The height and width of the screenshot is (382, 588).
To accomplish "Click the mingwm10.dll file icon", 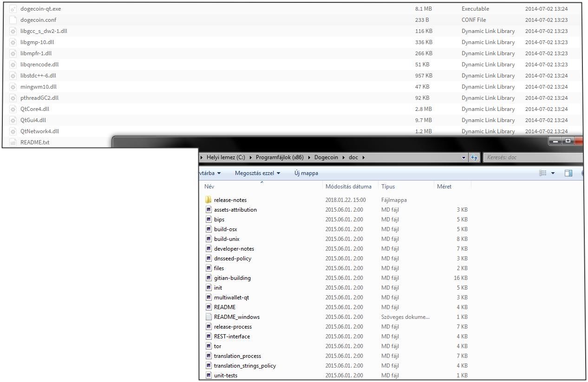I will (x=13, y=87).
